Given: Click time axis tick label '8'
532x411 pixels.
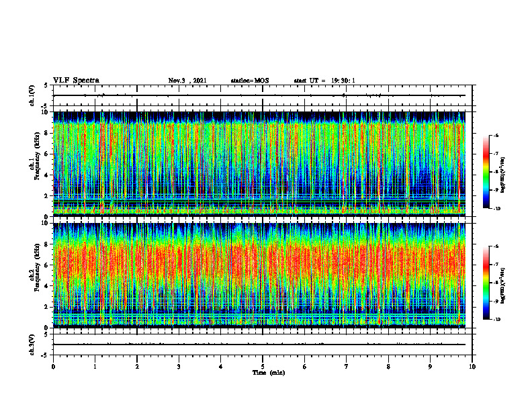Looking at the screenshot, I should [x=388, y=367].
